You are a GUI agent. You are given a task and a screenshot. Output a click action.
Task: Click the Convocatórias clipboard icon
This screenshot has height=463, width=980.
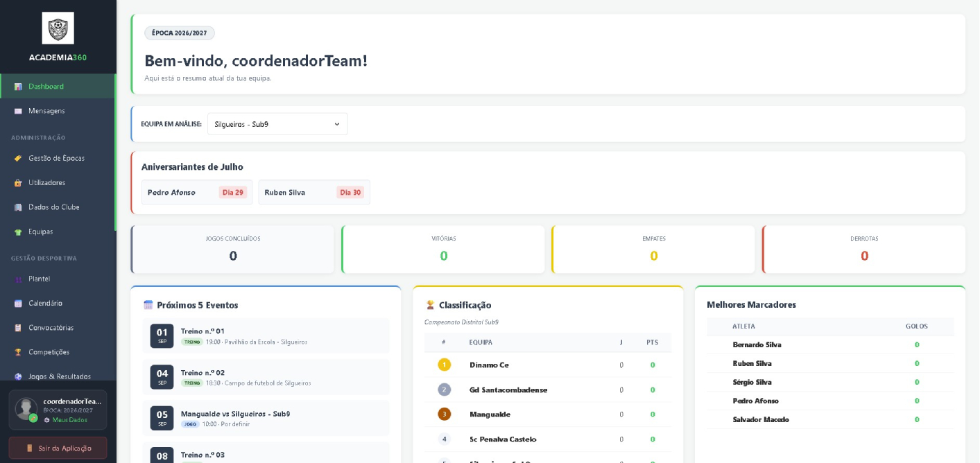(x=18, y=328)
